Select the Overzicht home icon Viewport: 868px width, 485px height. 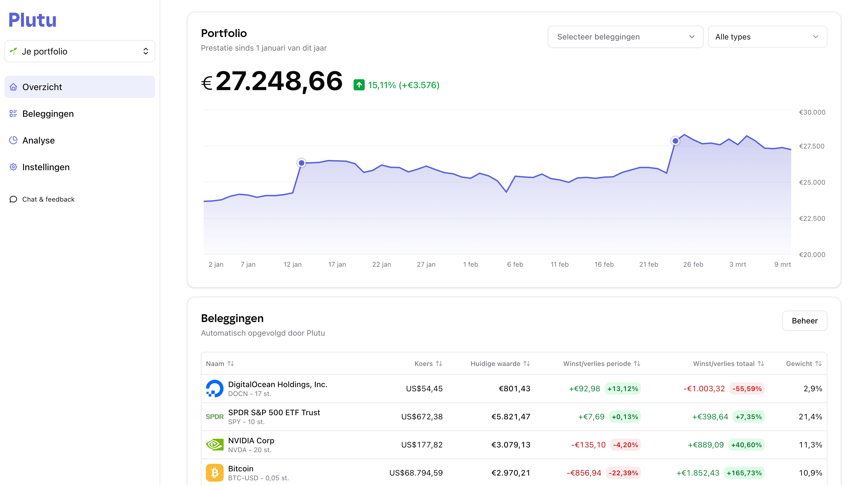click(x=13, y=86)
